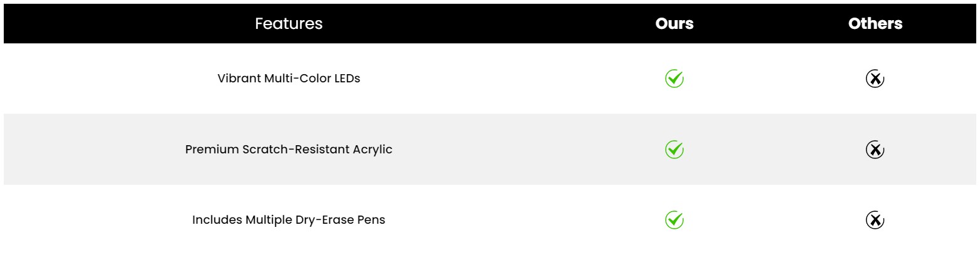The image size is (980, 269).
Task: Click the word "Acrylic" in the second row
Action: coord(372,150)
